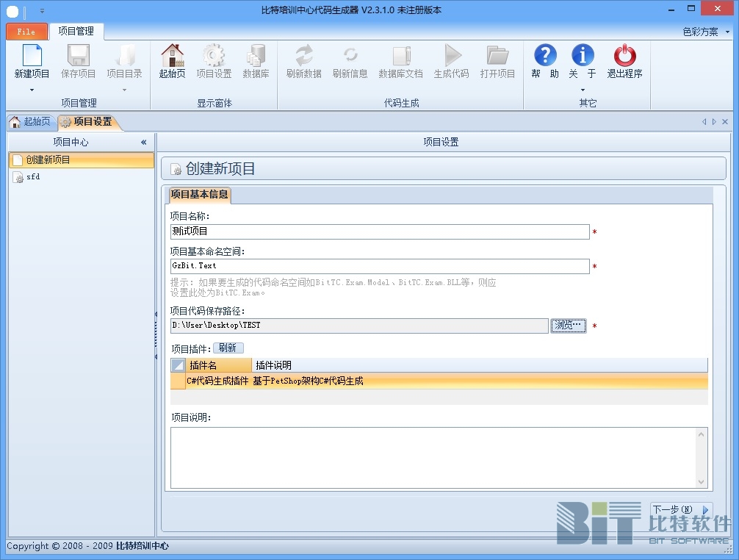Click the 新建项目 (New Project) icon
This screenshot has width=739, height=560.
[32, 56]
